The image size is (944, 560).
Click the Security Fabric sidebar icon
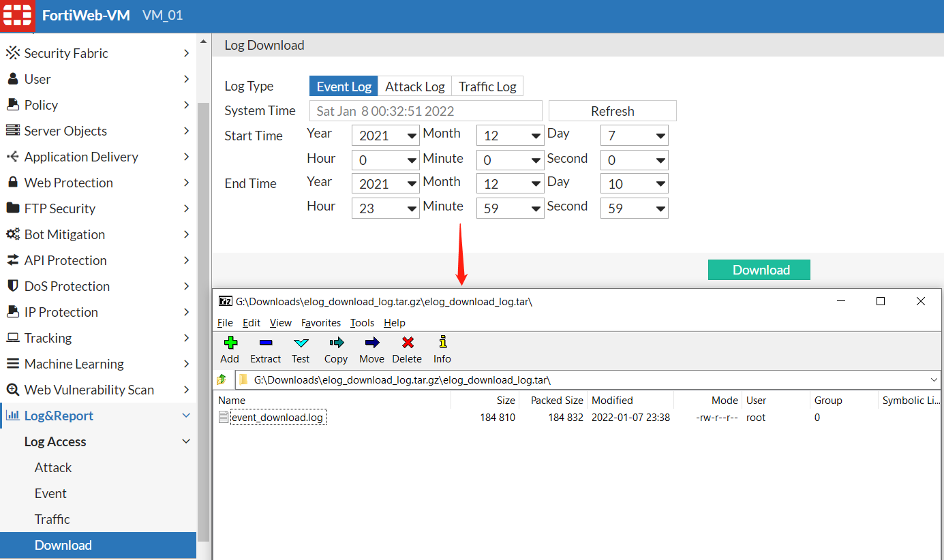tap(12, 53)
